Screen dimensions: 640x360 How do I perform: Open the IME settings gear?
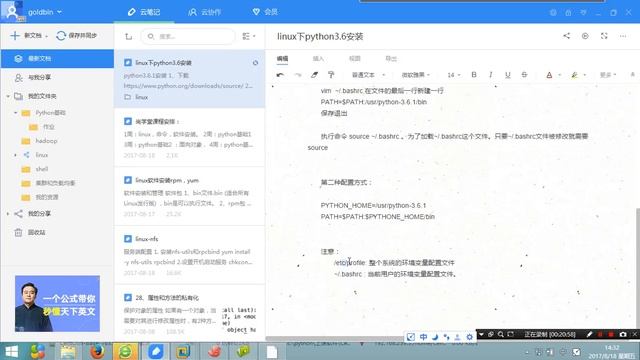pyautogui.click(x=469, y=337)
